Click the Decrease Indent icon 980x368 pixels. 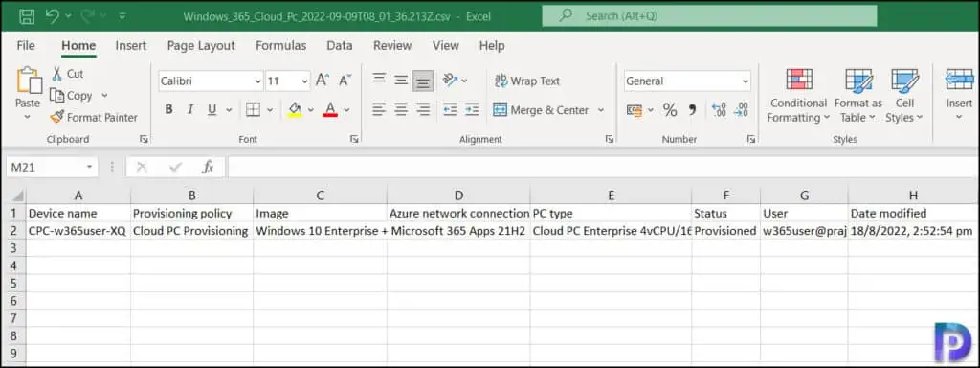tap(450, 109)
